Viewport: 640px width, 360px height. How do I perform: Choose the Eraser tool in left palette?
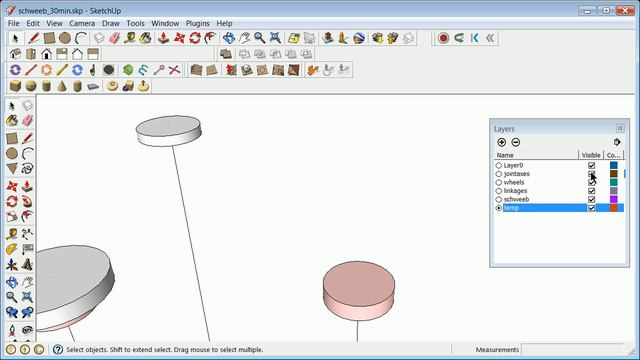pyautogui.click(x=27, y=120)
